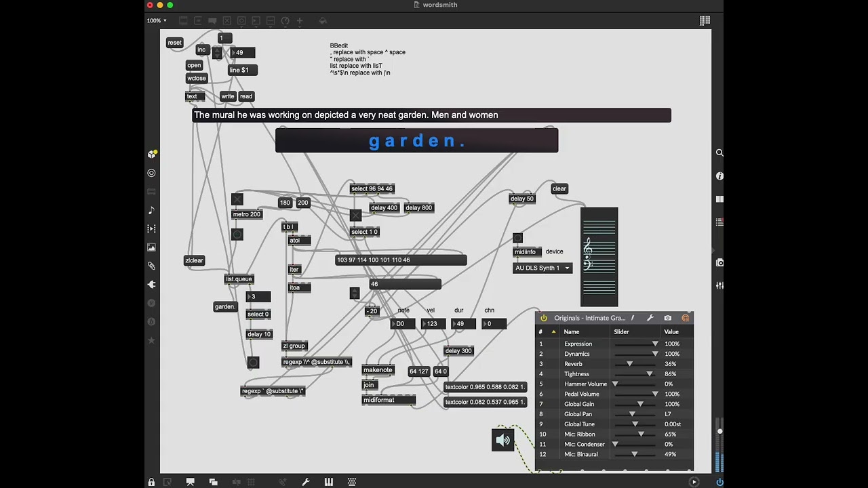Click the Global Pan slider handle

[632, 414]
